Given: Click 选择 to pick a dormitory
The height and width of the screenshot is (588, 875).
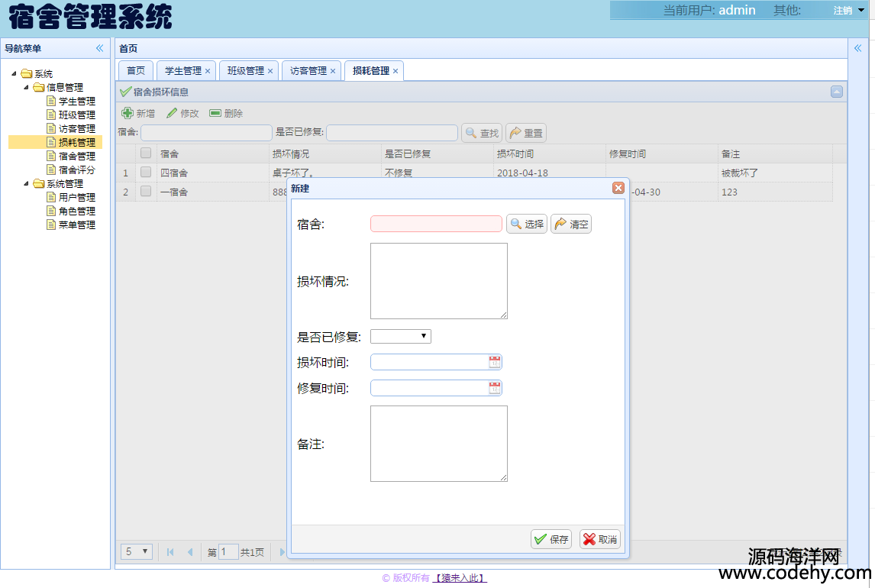Looking at the screenshot, I should (x=527, y=224).
